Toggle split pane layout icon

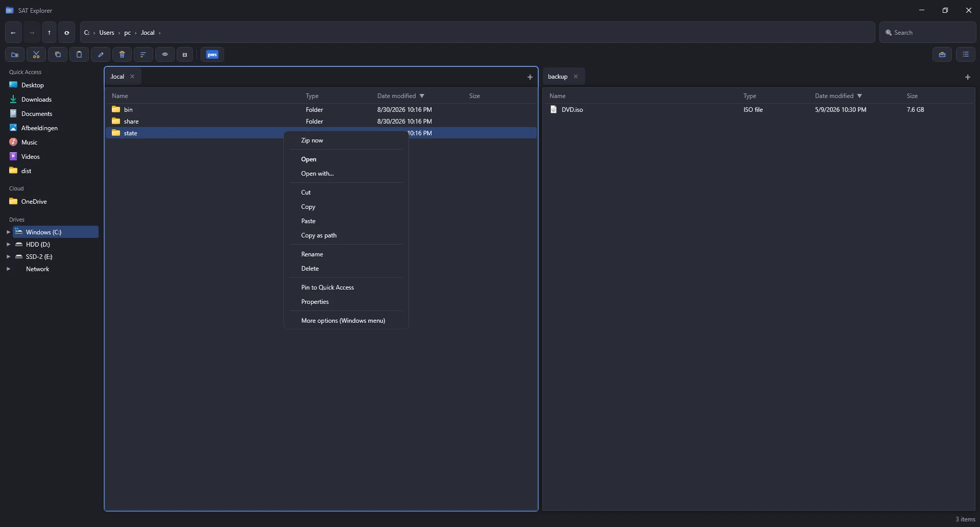pyautogui.click(x=185, y=55)
